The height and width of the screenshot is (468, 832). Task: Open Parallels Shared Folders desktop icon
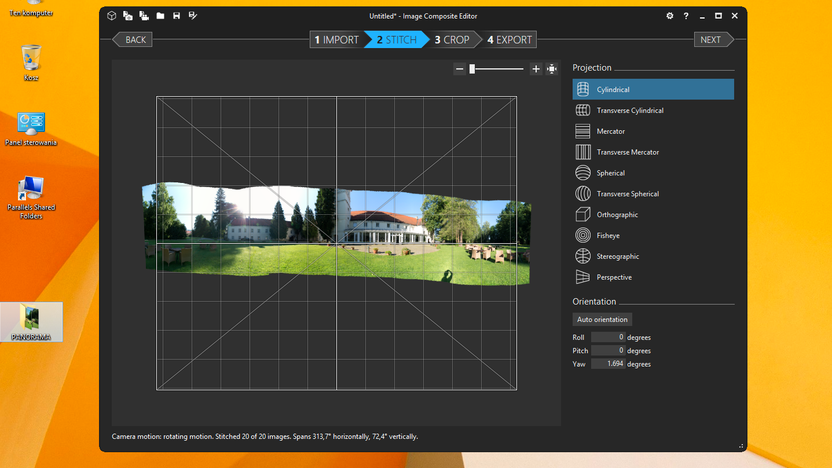click(x=31, y=197)
